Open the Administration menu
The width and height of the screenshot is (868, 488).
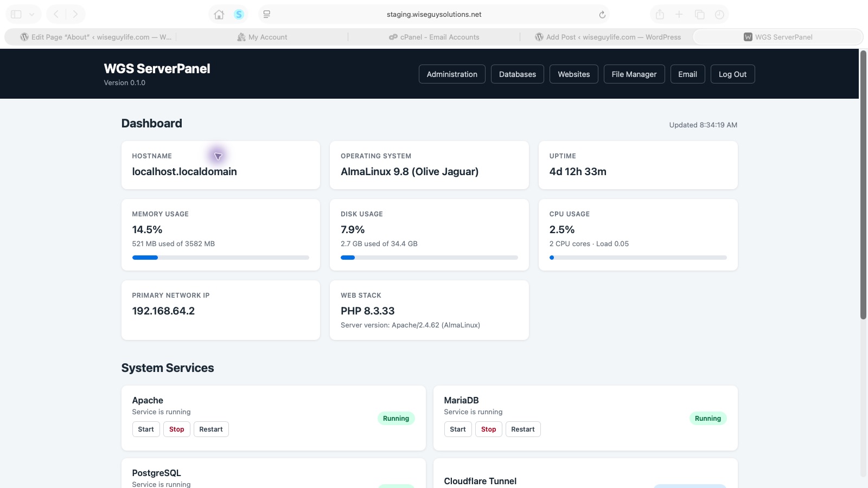[x=452, y=74]
